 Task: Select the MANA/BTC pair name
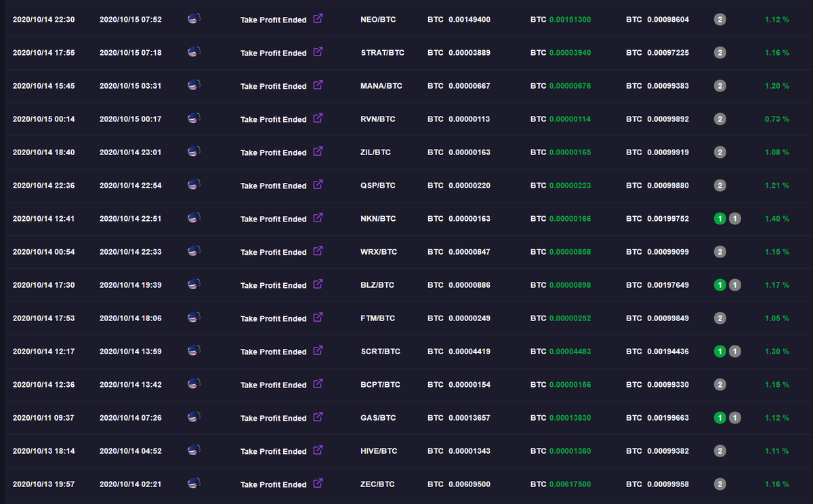tap(381, 86)
